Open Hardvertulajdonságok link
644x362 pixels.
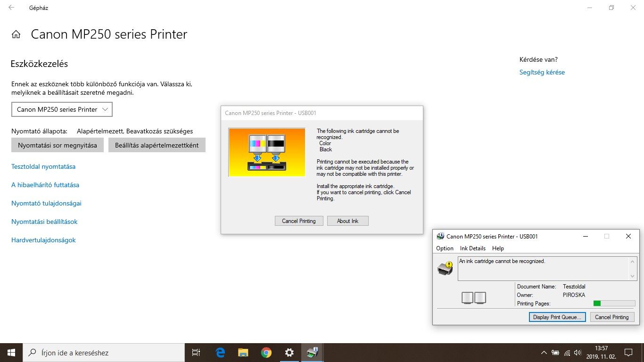[x=43, y=240]
